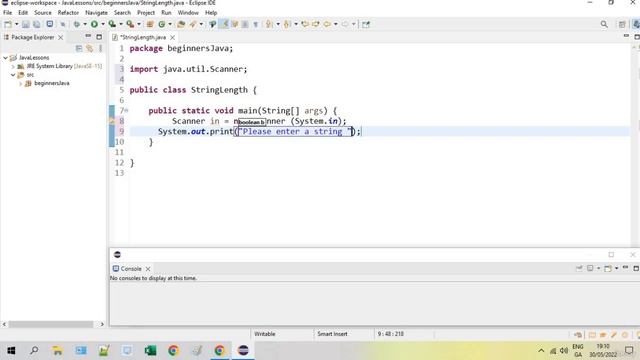Click the Save All toolbar icon

(x=37, y=24)
